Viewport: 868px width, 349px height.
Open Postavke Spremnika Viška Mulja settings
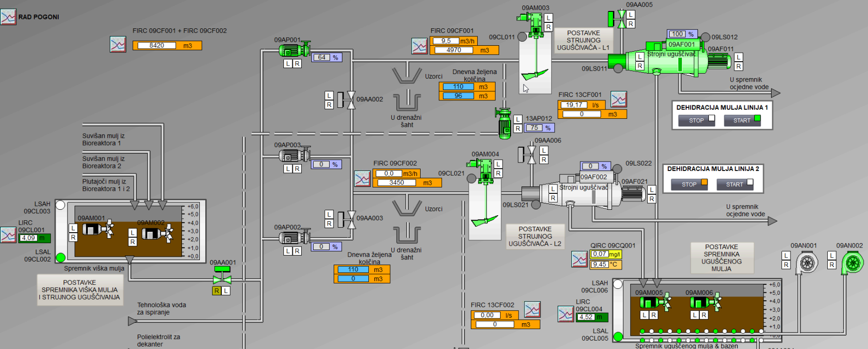pyautogui.click(x=80, y=290)
